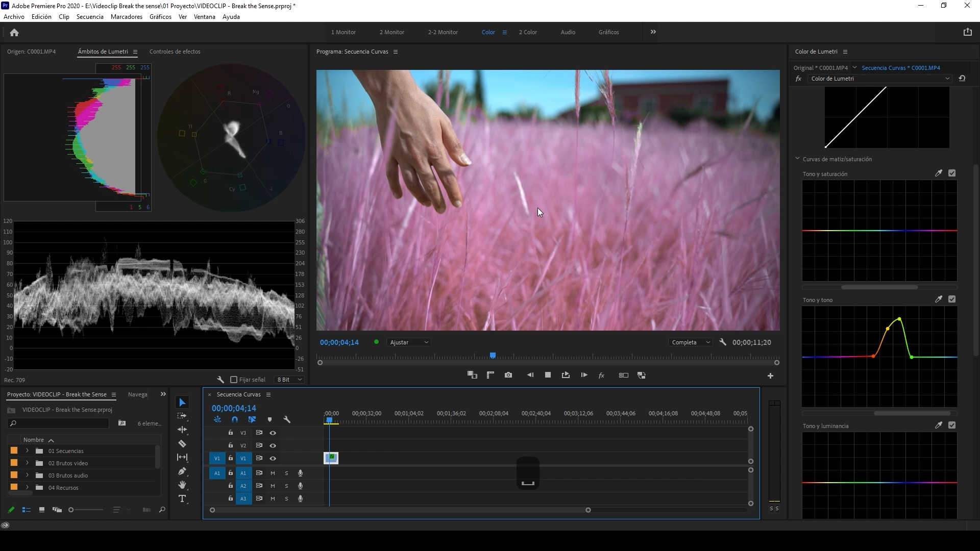
Task: Pick Tono y luminancia eyedropper
Action: [x=938, y=425]
